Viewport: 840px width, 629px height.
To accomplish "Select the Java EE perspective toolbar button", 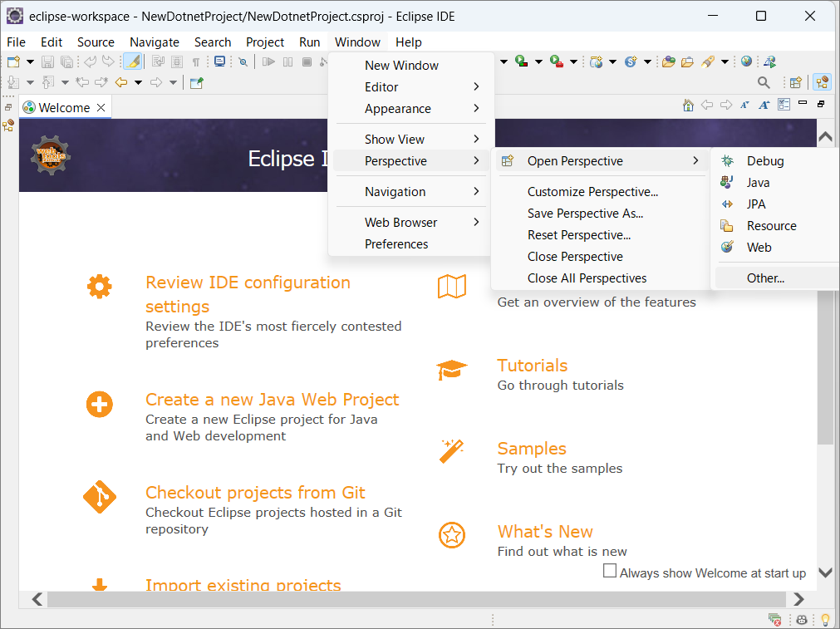I will pyautogui.click(x=823, y=82).
